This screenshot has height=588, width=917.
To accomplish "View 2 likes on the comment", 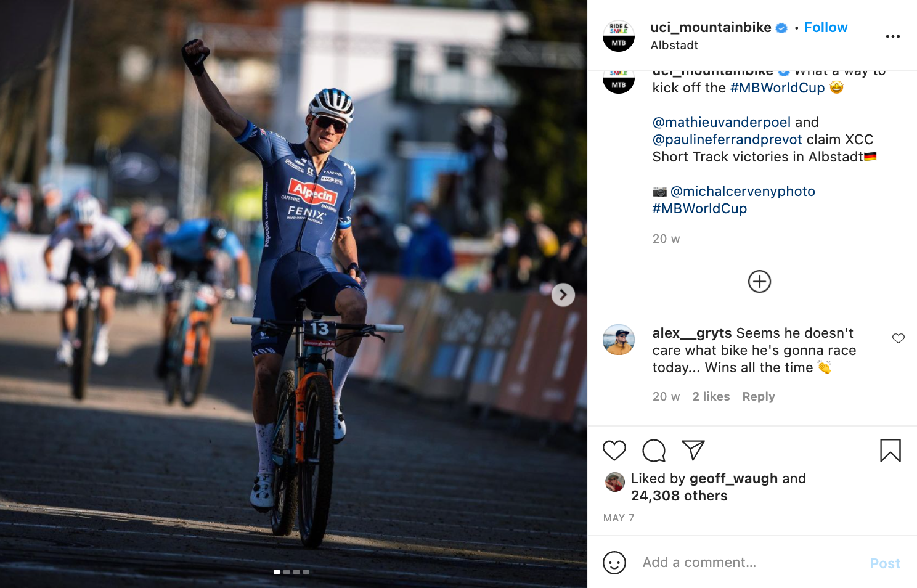I will [x=711, y=396].
